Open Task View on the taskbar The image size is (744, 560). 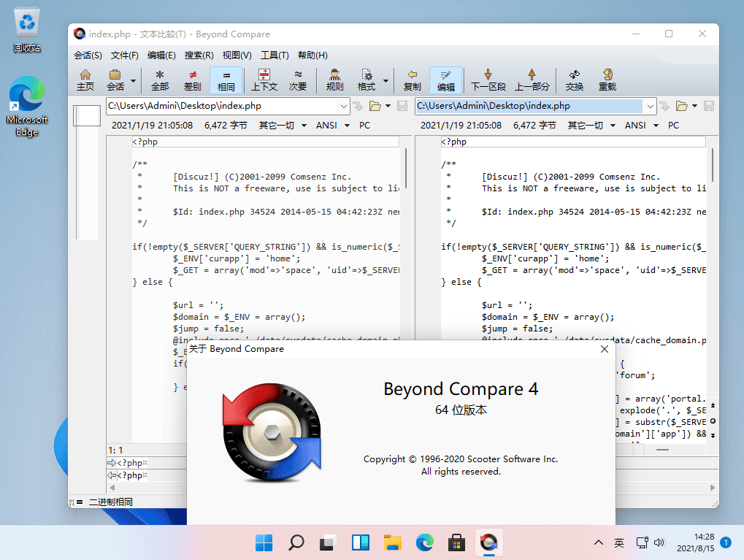(328, 542)
